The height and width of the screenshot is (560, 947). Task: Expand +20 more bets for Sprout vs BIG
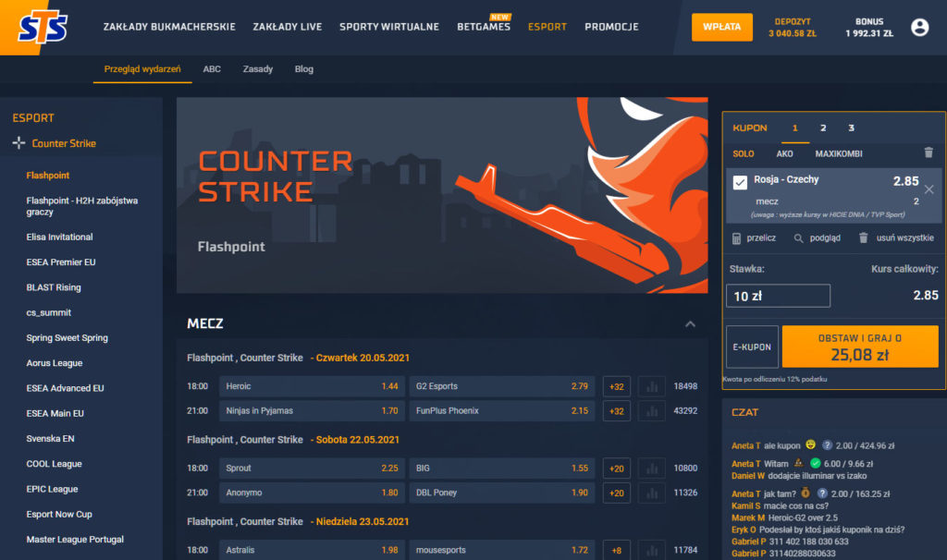coord(617,469)
